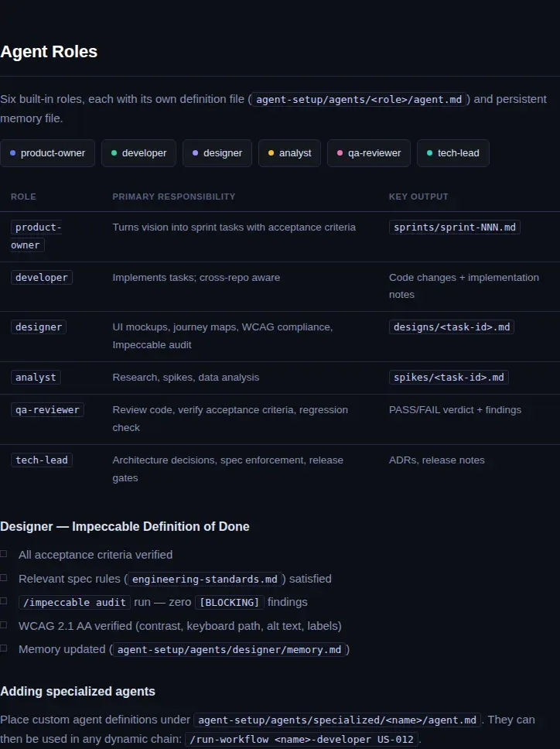Select the developer code cell in table
Viewport: 560px width, 749px height.
(42, 278)
